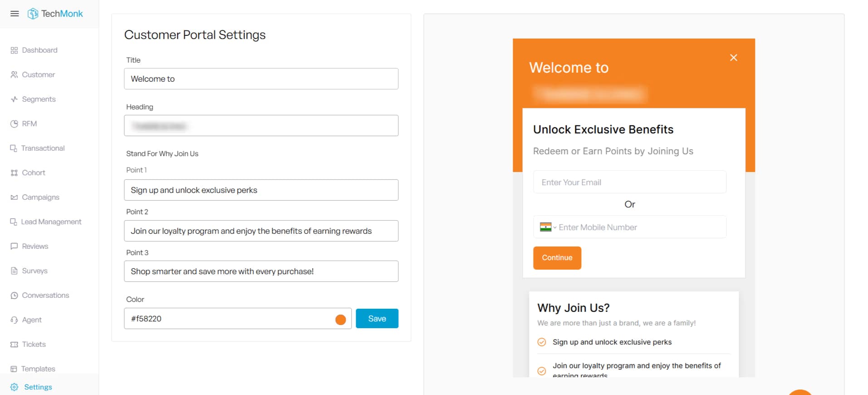The width and height of the screenshot is (868, 395).
Task: Click the Dashboard grid icon
Action: (14, 50)
